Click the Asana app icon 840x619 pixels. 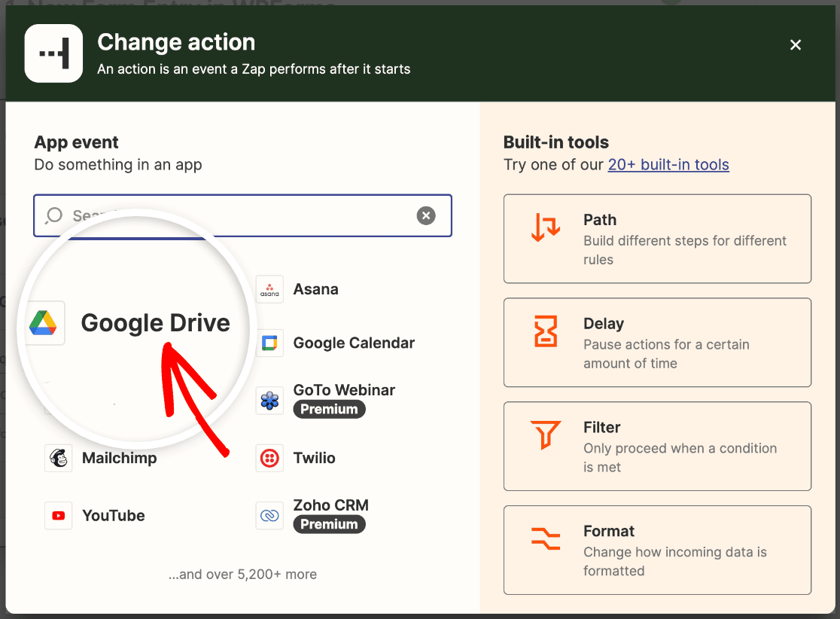coord(269,289)
